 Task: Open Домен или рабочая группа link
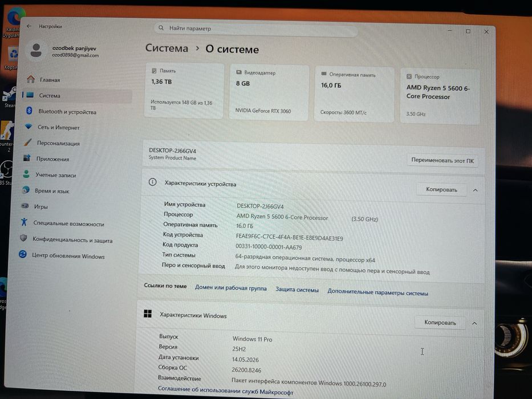coord(231,288)
